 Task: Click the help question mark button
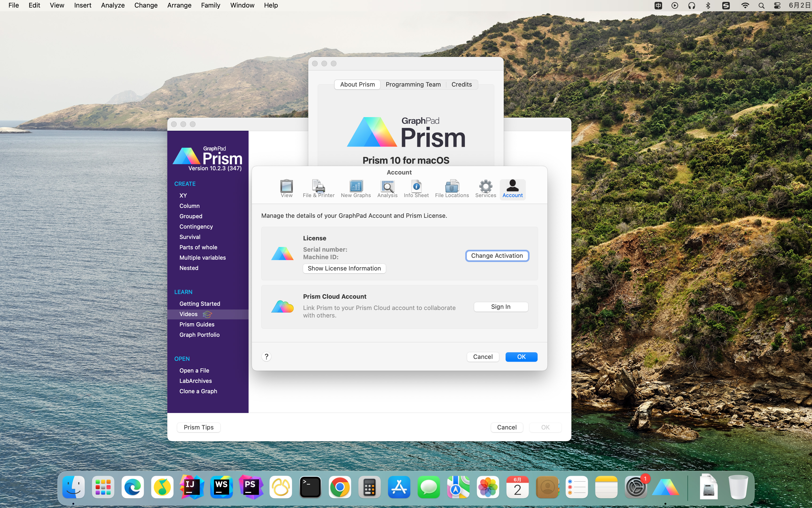(x=266, y=357)
